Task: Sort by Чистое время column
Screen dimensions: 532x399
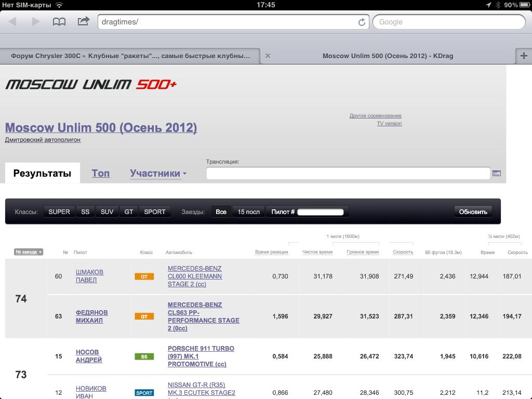Action: pos(317,252)
